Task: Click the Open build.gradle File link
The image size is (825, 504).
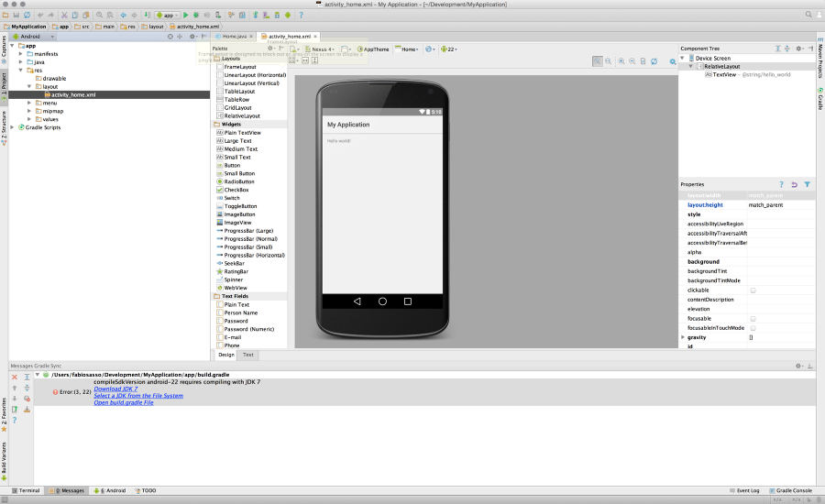Action: pos(124,402)
